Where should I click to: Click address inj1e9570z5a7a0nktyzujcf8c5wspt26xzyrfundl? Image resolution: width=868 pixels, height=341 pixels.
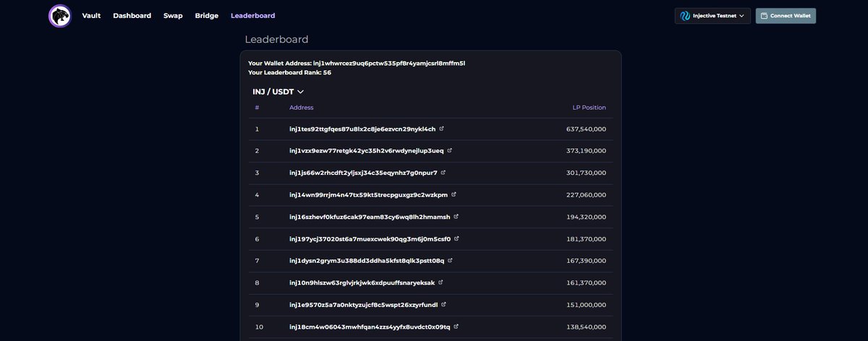pyautogui.click(x=364, y=305)
